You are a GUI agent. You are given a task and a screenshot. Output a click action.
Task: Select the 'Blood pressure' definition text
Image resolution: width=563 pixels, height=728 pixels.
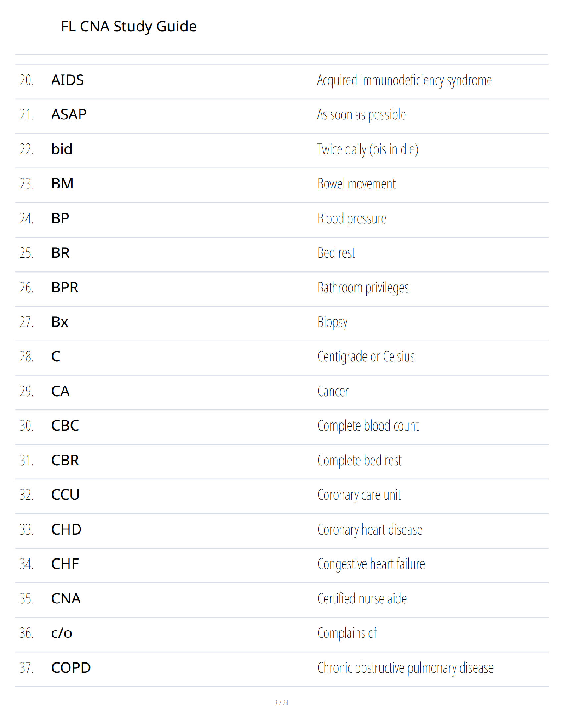click(x=352, y=218)
